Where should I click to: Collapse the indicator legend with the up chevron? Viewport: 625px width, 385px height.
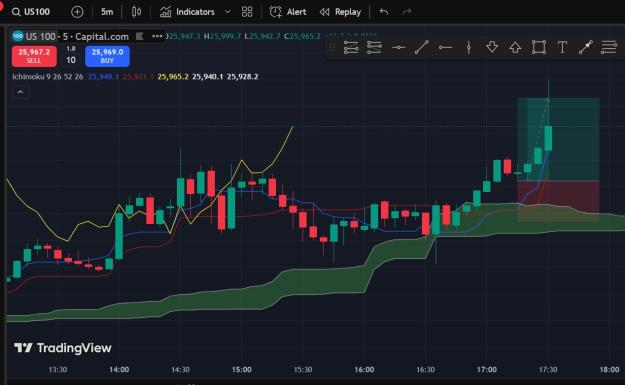point(20,92)
